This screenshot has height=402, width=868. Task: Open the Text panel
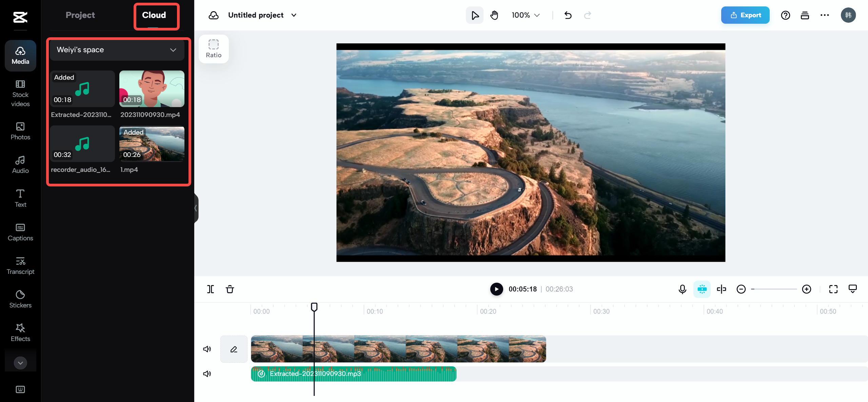pyautogui.click(x=20, y=198)
